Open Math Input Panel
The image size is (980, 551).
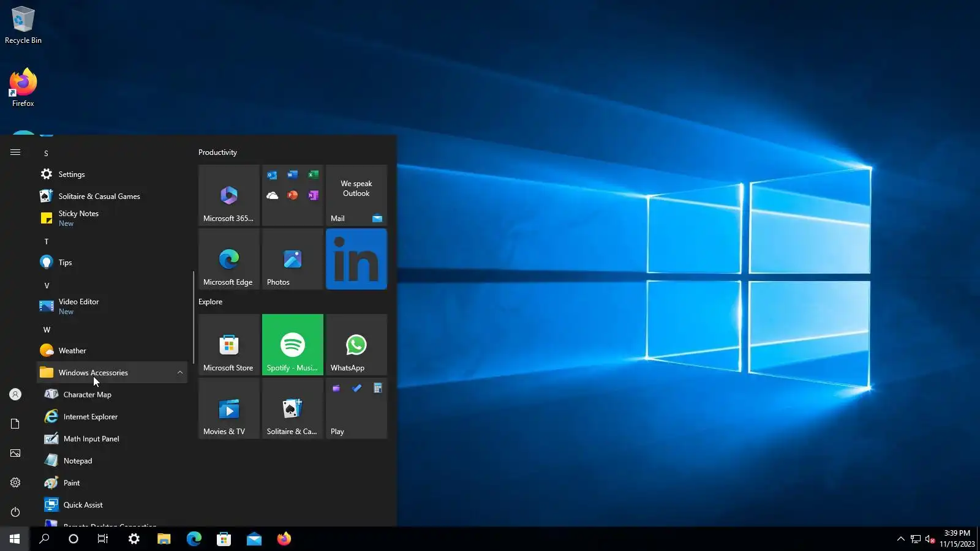(112, 439)
